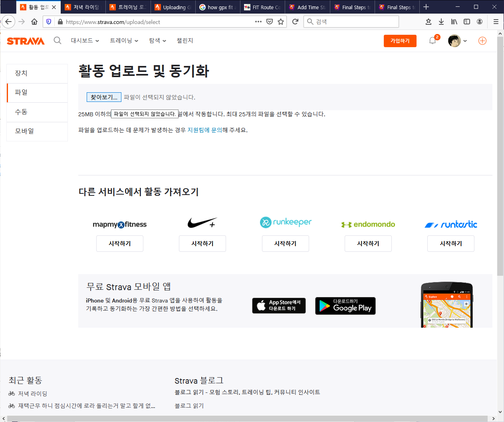Click the horizontal scrollbar at bottom
The height and width of the screenshot is (422, 504).
tap(248, 418)
